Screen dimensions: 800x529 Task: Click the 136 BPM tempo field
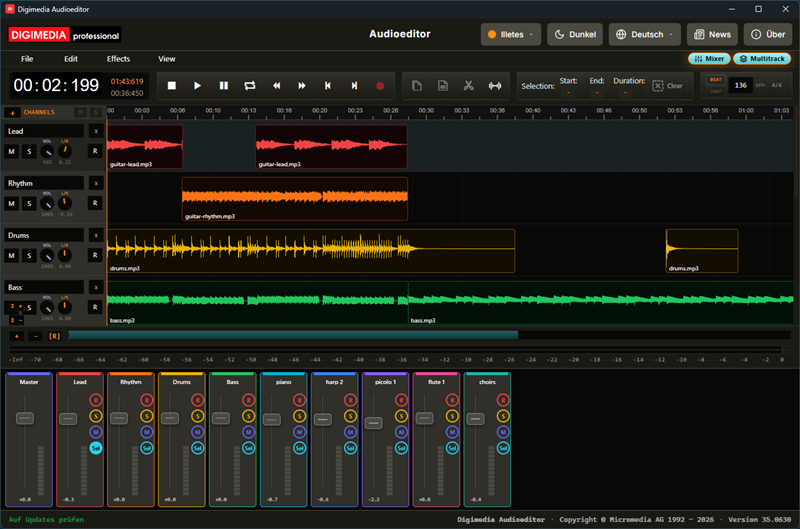741,85
